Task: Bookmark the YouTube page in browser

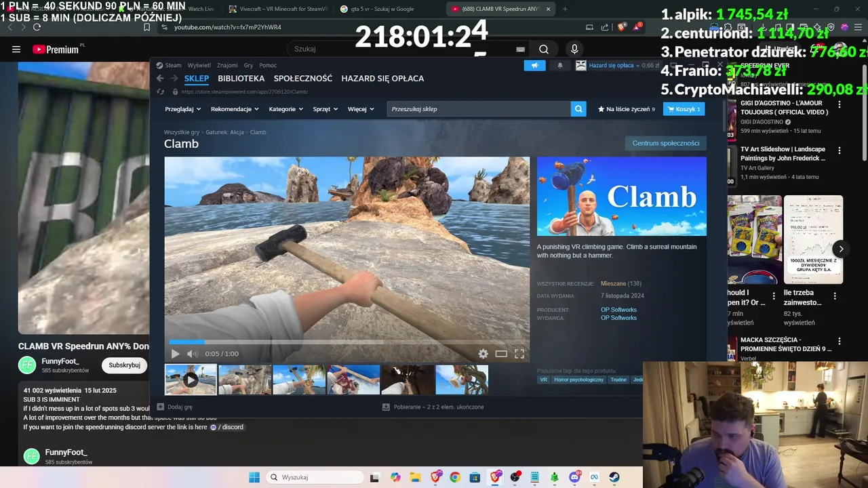Action: [x=146, y=27]
